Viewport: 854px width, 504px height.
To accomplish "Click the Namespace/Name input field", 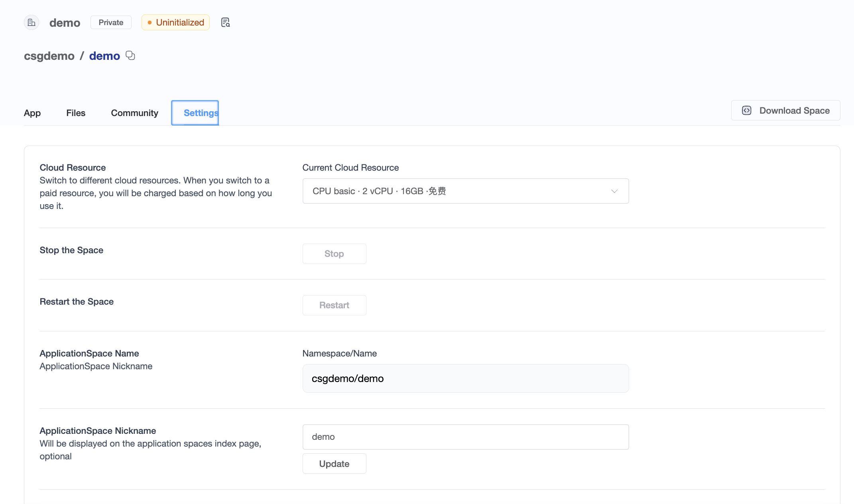I will click(x=465, y=378).
